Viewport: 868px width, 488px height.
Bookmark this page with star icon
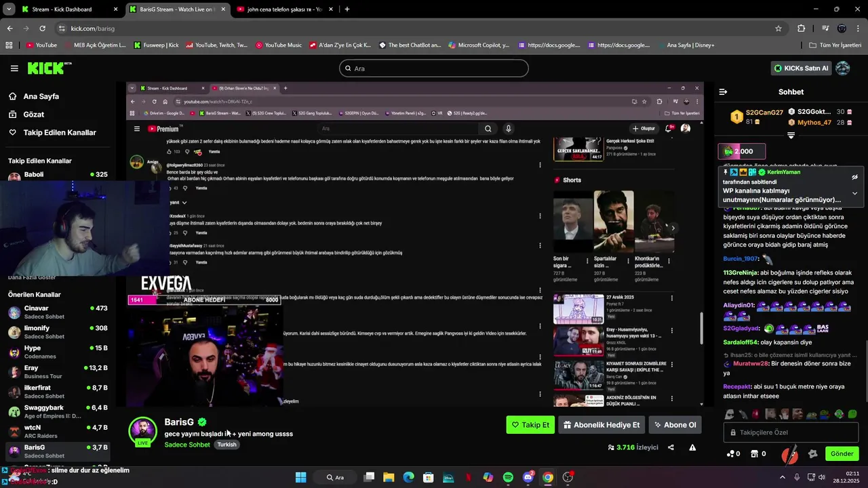click(778, 28)
